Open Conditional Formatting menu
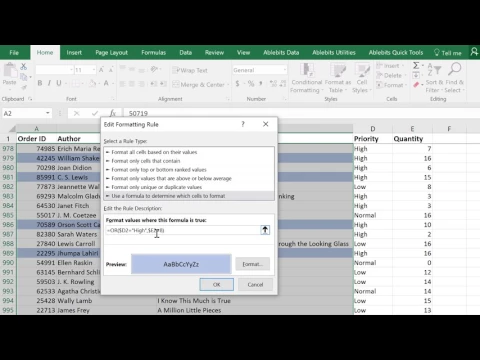 click(x=307, y=79)
